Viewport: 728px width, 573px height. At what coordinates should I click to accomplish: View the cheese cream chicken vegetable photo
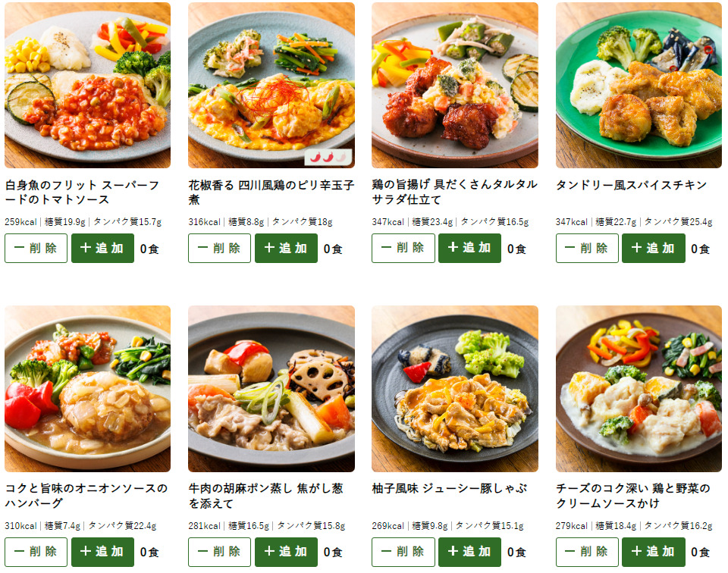(x=639, y=389)
